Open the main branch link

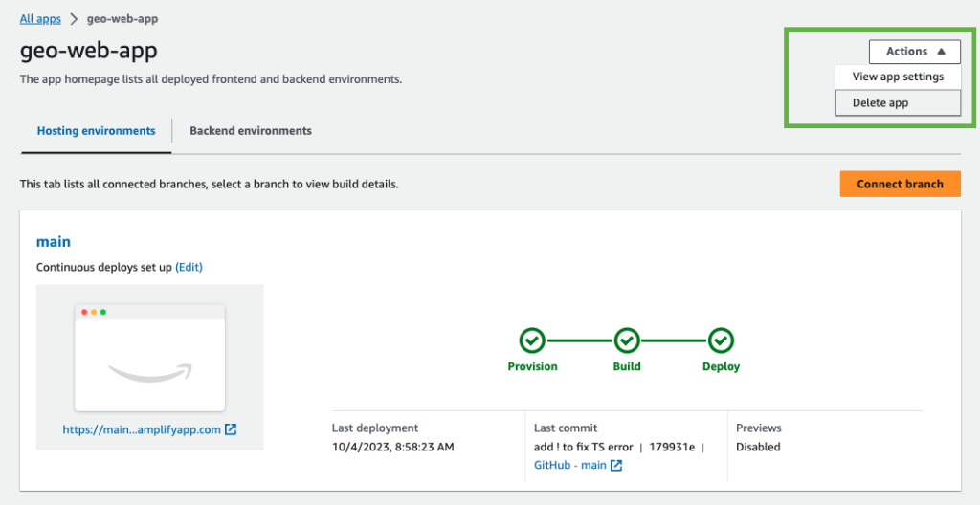pyautogui.click(x=54, y=242)
